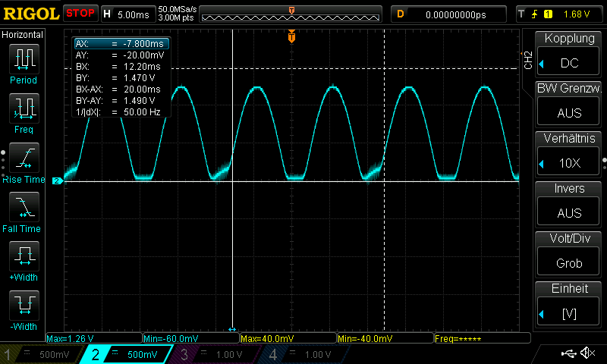Click the D delay 0.00000000ps field
The image size is (607, 364).
point(448,14)
